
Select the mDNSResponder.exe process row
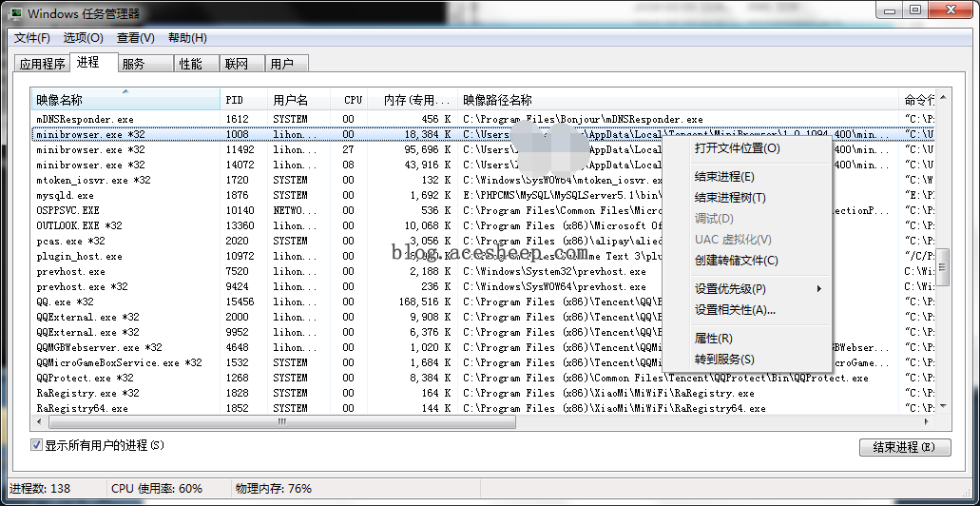click(484, 119)
